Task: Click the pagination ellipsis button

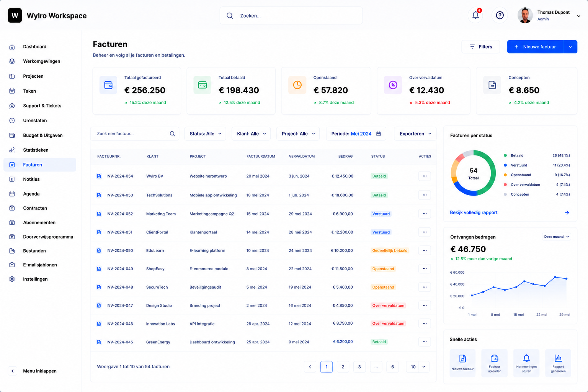Action: (x=376, y=367)
